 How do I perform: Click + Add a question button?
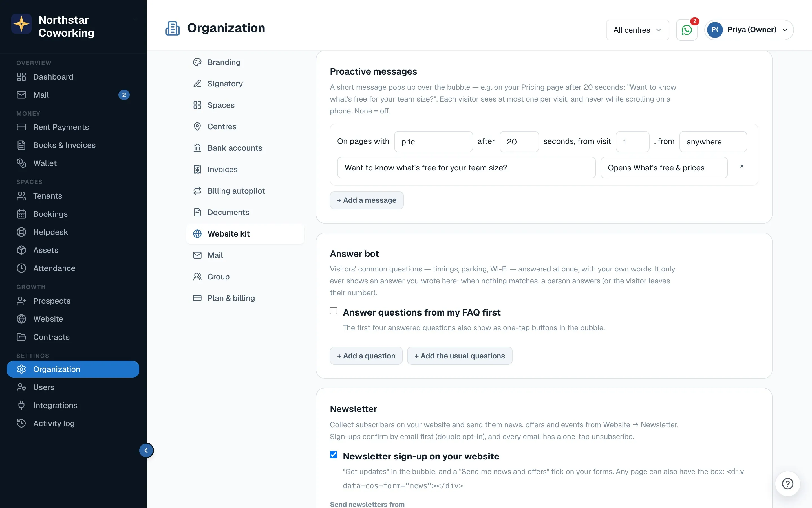pos(366,356)
